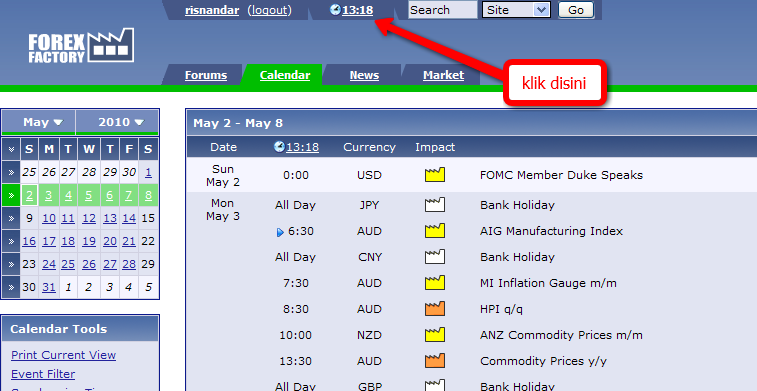This screenshot has height=391, width=757.
Task: Select week row arrow for April 25 week
Action: pos(11,172)
